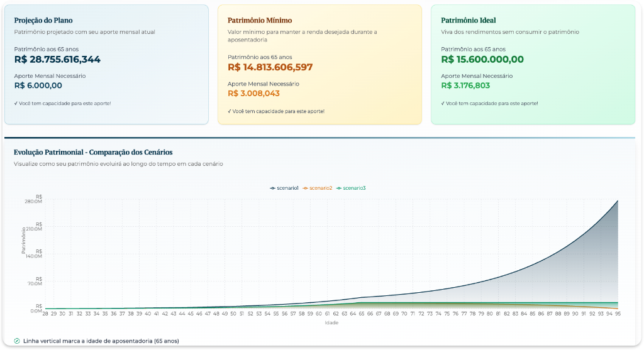
Task: Select the Patrimônio Mínimo card heading
Action: coord(260,20)
